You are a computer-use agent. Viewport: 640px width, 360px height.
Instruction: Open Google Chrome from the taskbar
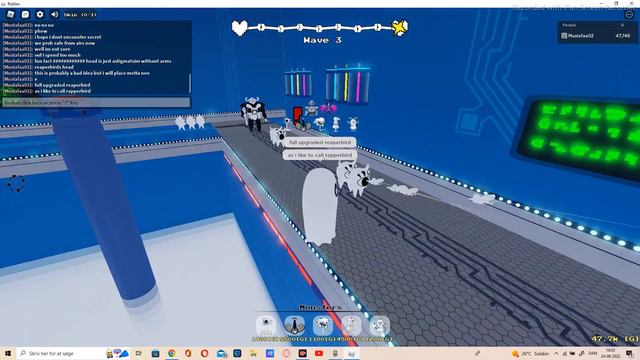pyautogui.click(x=172, y=353)
